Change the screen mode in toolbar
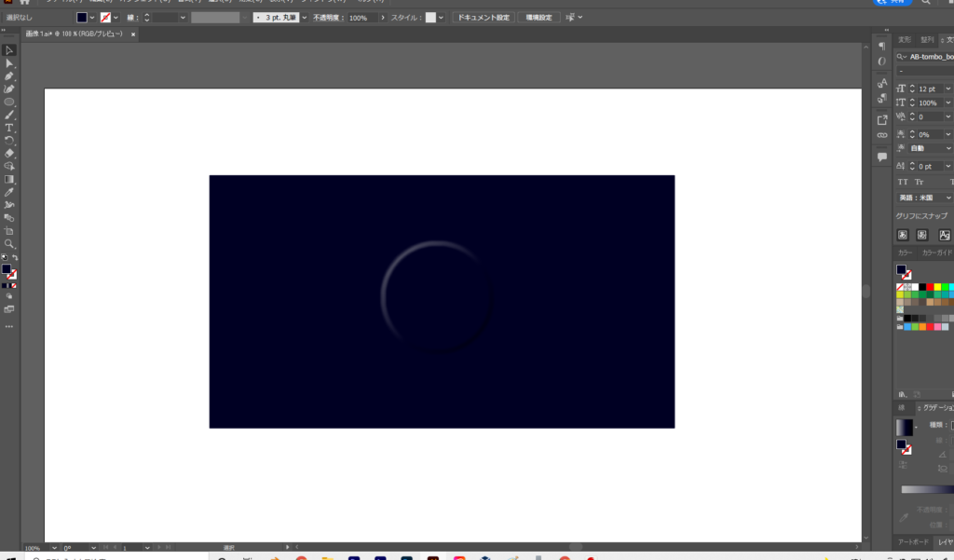This screenshot has width=954, height=560. tap(9, 309)
